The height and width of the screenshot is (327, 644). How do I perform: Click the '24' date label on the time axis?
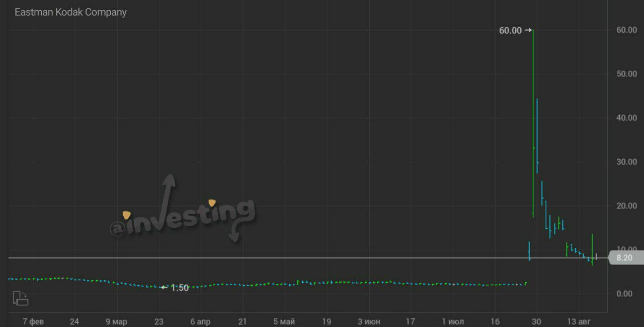click(x=74, y=321)
